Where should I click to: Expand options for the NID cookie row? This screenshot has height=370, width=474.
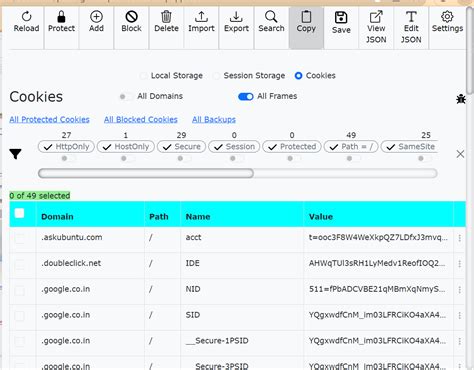pos(460,290)
